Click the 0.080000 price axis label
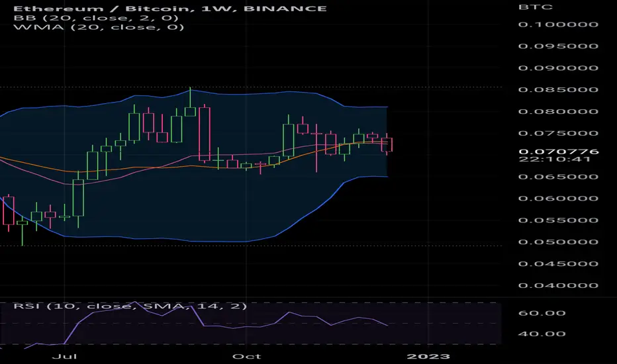Image resolution: width=617 pixels, height=364 pixels. click(558, 111)
